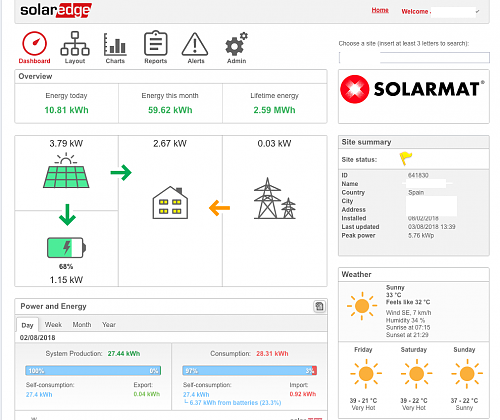This screenshot has height=420, width=500.
Task: Follow the Home link
Action: click(380, 10)
